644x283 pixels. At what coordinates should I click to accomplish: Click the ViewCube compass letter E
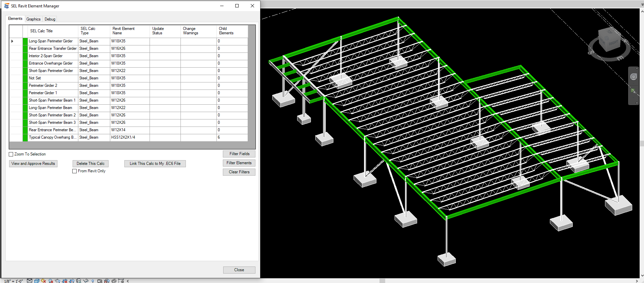(x=620, y=58)
